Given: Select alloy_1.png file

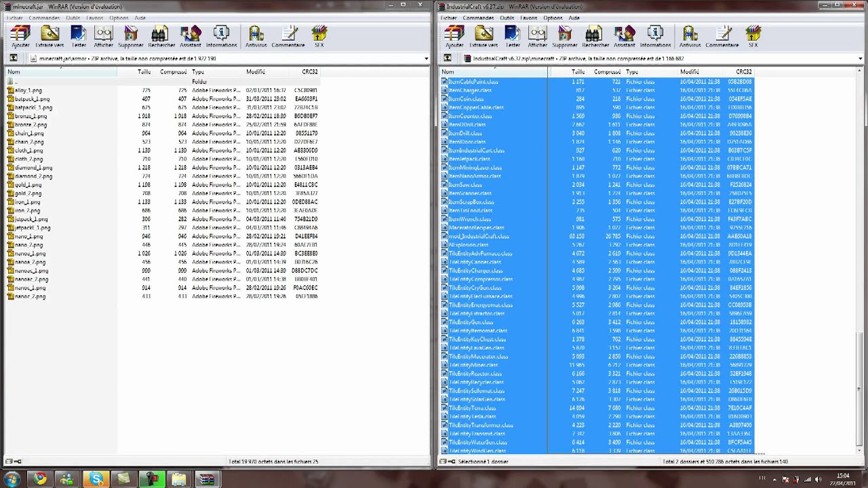Looking at the screenshot, I should (28, 90).
